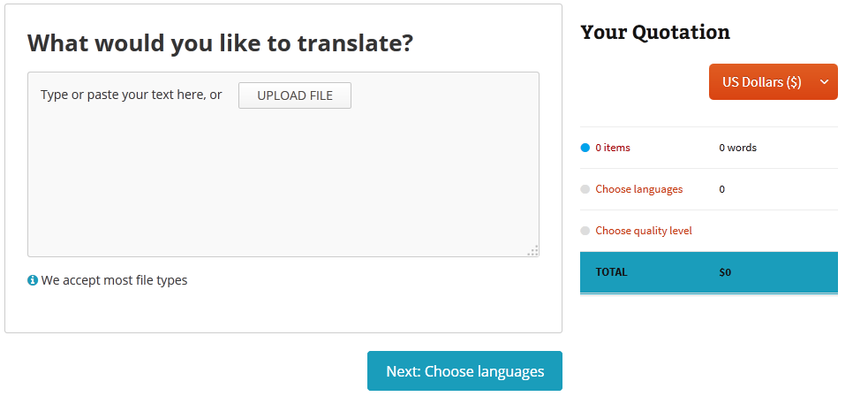Screen dimensions: 868x404
Task: Click the grey bullet beside Choose quality level
Action: point(585,231)
